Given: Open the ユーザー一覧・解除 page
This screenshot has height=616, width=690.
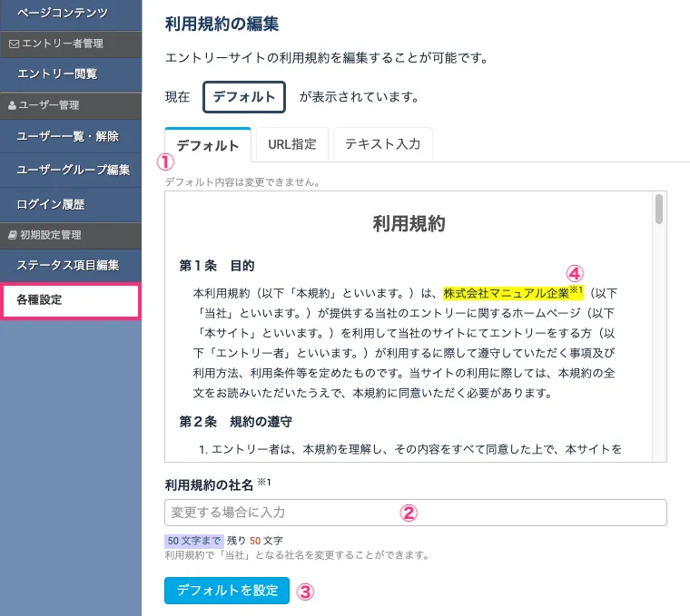Looking at the screenshot, I should tap(68, 137).
